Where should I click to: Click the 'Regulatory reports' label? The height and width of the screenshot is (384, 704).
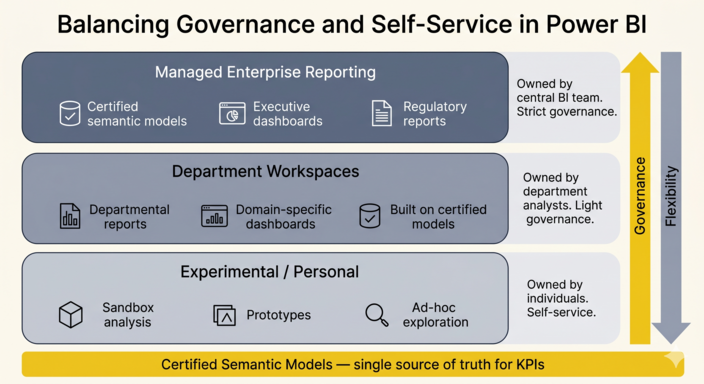point(435,114)
